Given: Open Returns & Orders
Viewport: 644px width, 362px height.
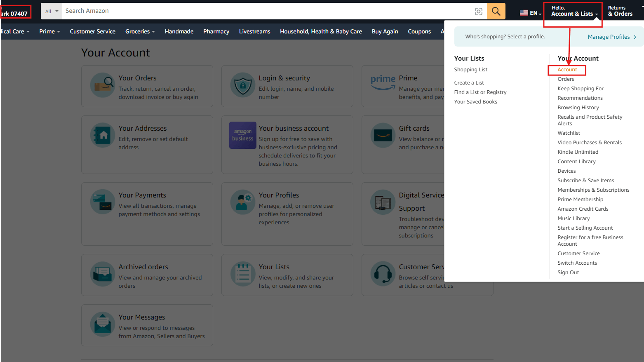Looking at the screenshot, I should [620, 11].
